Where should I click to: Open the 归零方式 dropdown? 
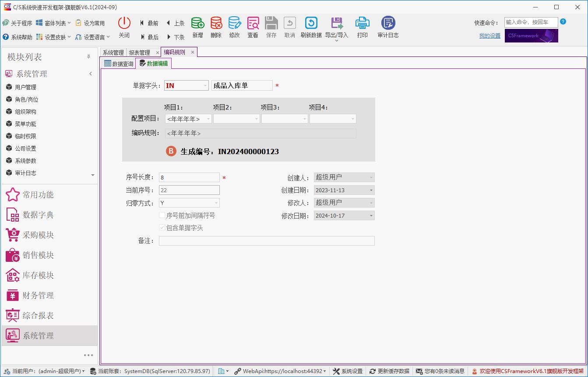point(215,202)
